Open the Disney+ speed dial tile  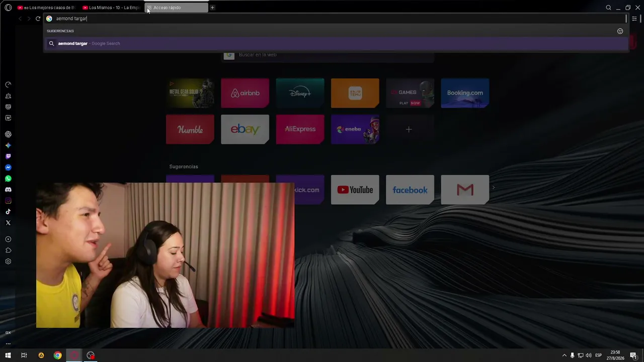pyautogui.click(x=300, y=93)
